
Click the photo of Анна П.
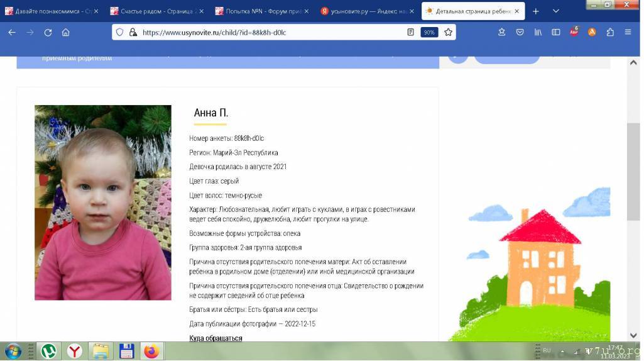pos(103,203)
